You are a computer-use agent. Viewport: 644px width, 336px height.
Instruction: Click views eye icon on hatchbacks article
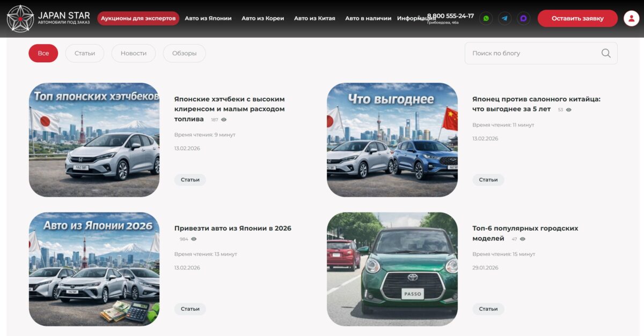(224, 120)
